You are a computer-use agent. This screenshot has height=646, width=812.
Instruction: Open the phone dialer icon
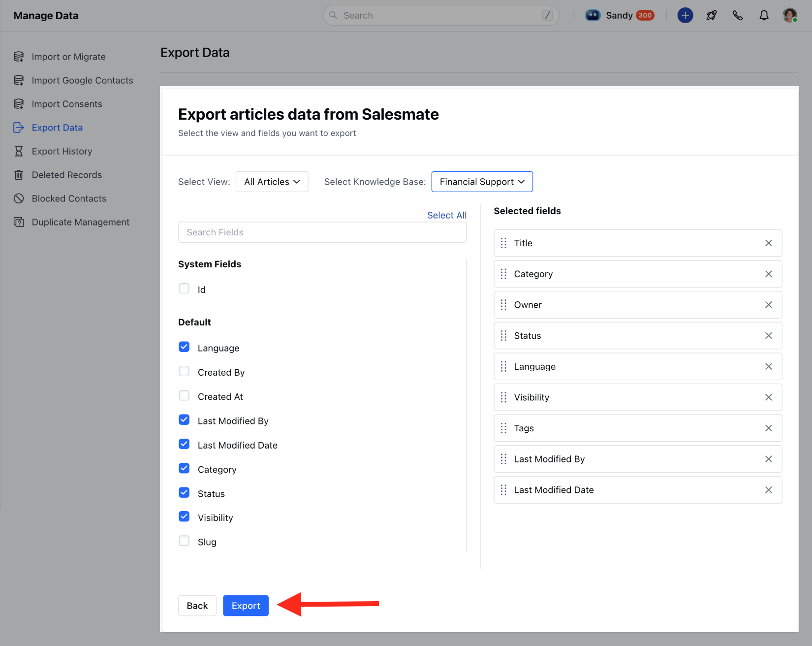(738, 15)
